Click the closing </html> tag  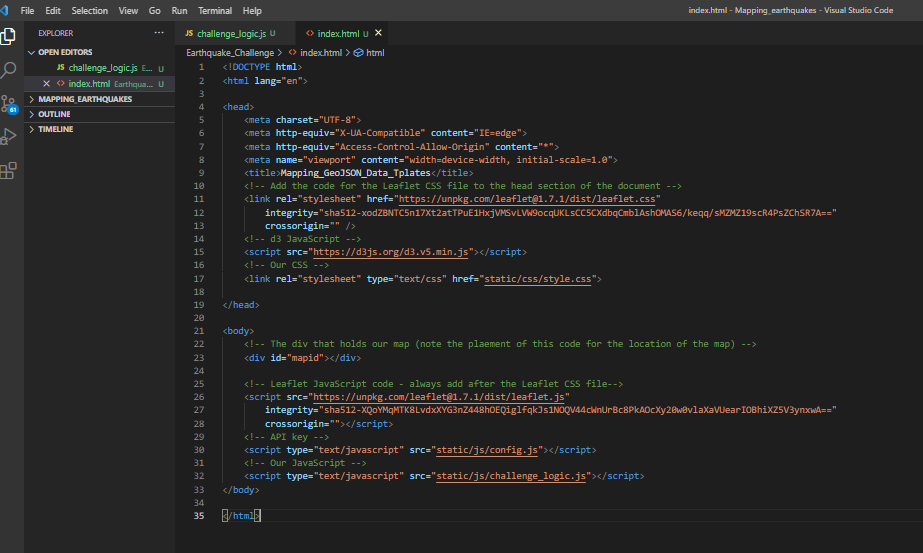click(241, 516)
